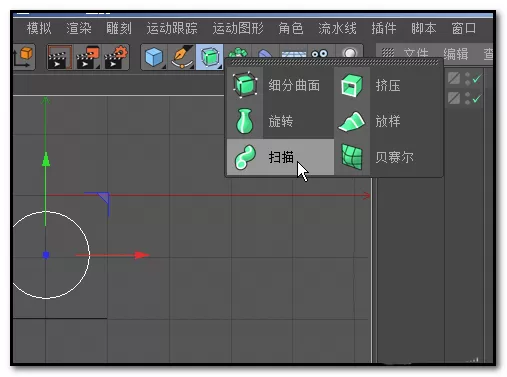Toggle the first object's green checkmark
Screen dimensions: 507x377
pyautogui.click(x=477, y=78)
